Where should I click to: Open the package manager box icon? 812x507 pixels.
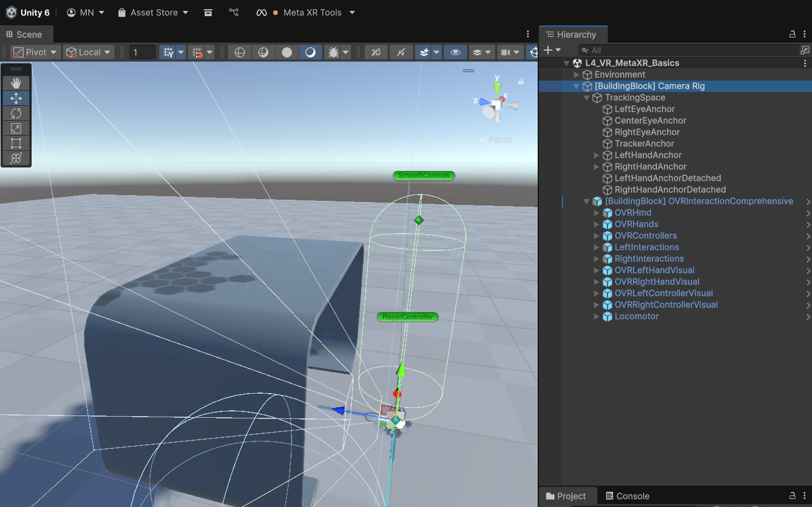(208, 13)
